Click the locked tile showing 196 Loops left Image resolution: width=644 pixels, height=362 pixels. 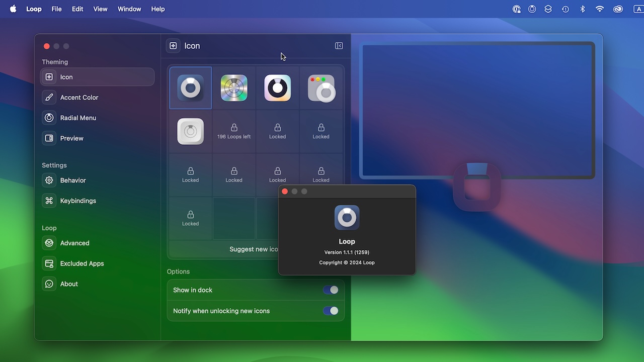coord(234,131)
